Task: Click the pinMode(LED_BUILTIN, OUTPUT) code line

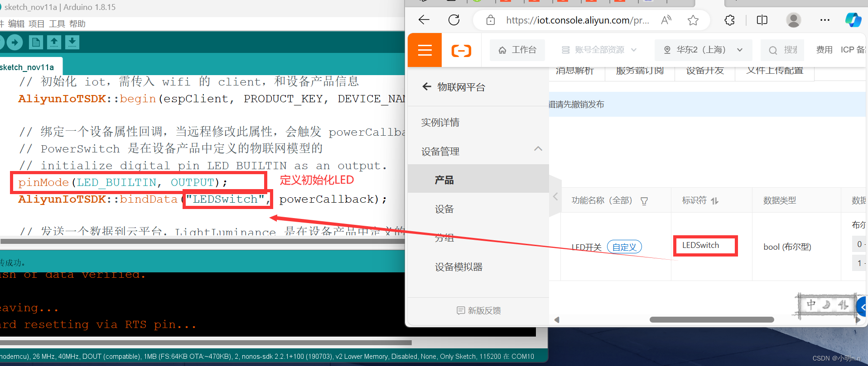Action: click(123, 182)
